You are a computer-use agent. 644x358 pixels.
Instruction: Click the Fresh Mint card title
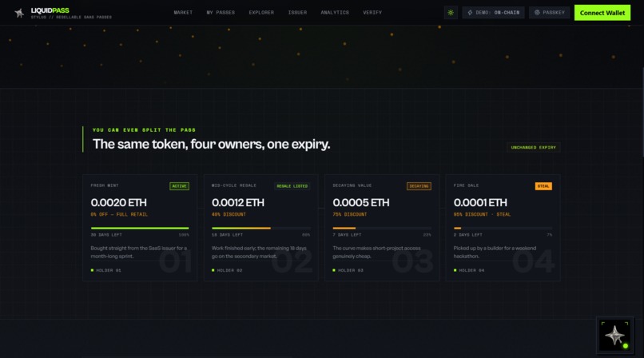105,185
